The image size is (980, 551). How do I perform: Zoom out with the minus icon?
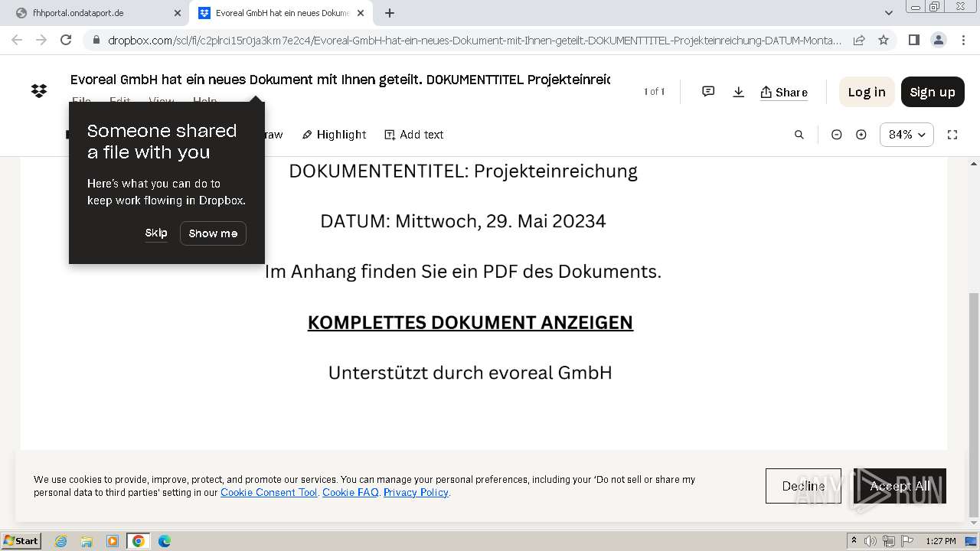point(836,135)
